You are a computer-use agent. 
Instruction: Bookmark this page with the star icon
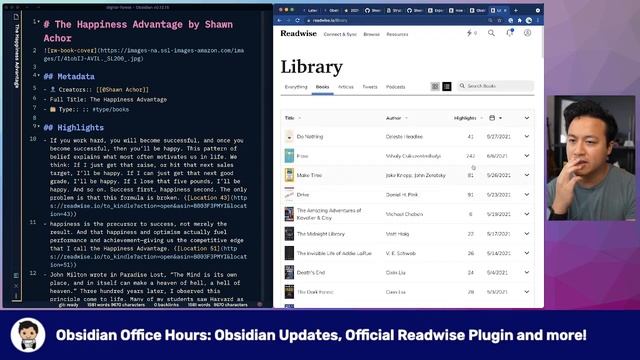[499, 20]
